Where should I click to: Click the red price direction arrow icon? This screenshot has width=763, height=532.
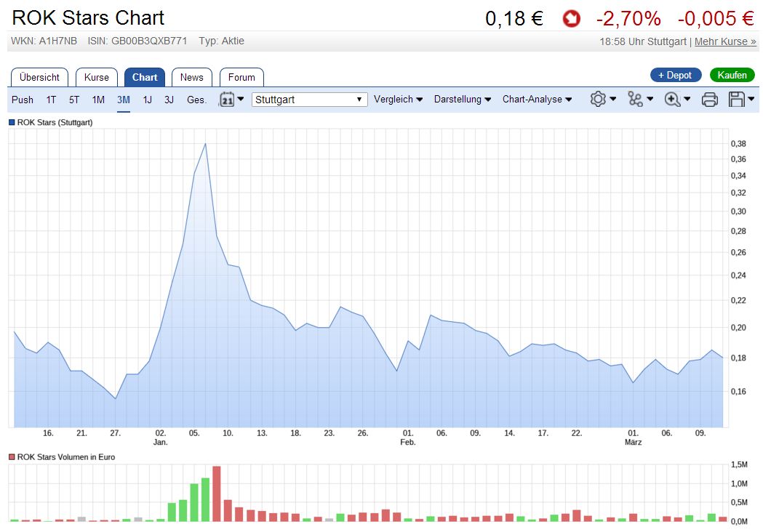point(571,19)
